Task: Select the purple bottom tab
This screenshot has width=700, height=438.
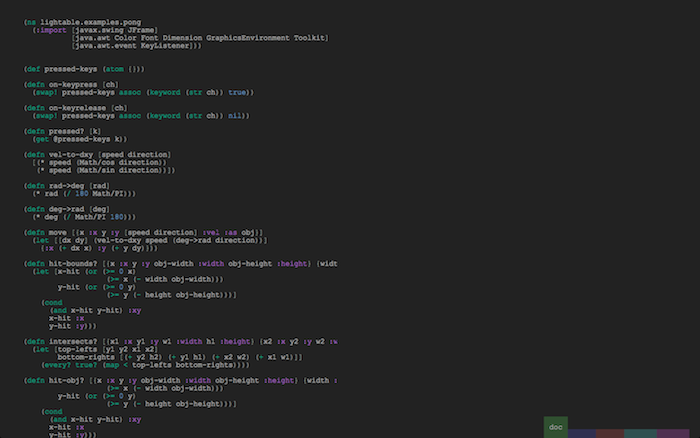Action: click(675, 433)
